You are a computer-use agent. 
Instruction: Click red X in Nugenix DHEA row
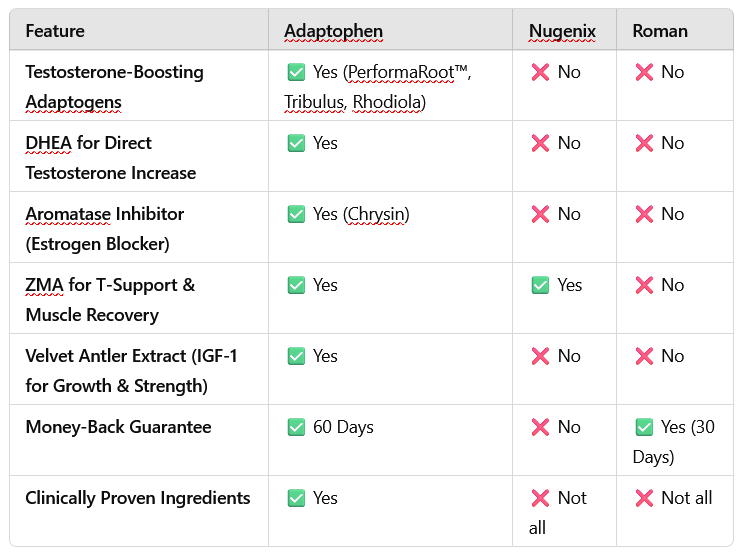coord(540,143)
